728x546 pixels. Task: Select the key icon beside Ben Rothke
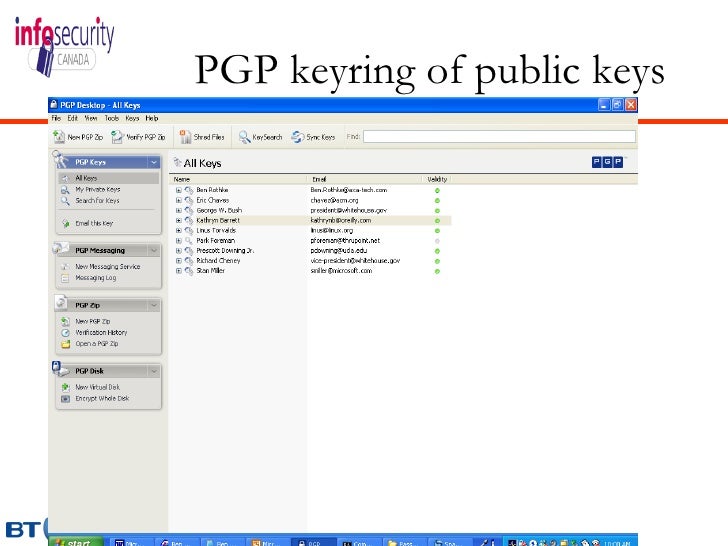pos(188,190)
